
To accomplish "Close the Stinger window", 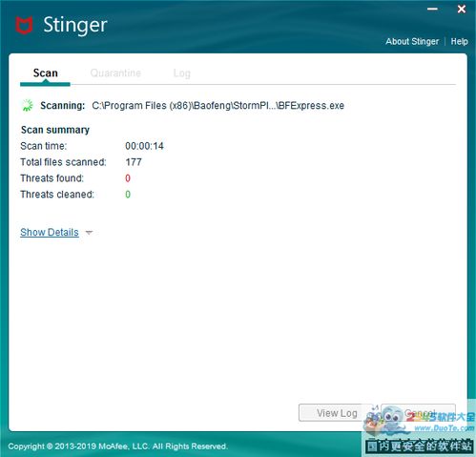I will tap(462, 9).
